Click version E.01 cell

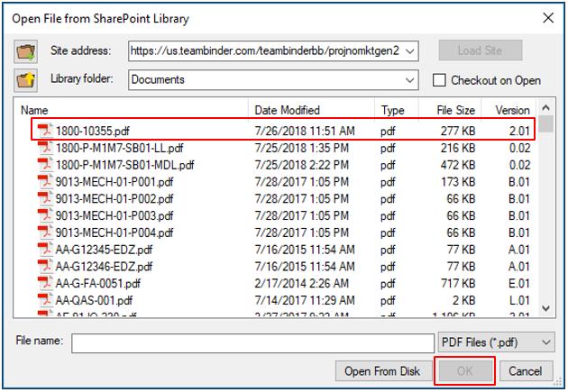(519, 283)
